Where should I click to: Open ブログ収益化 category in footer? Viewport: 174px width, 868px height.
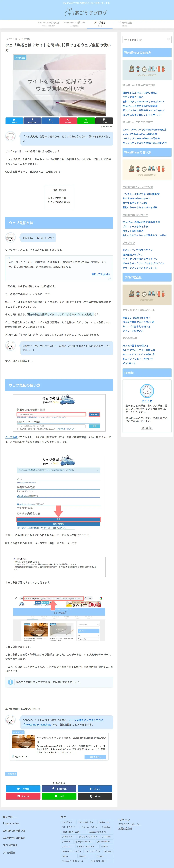point(10,845)
